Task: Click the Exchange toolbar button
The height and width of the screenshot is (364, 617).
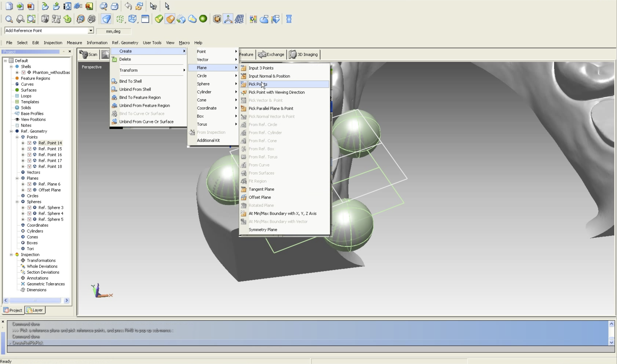Action: click(x=271, y=54)
